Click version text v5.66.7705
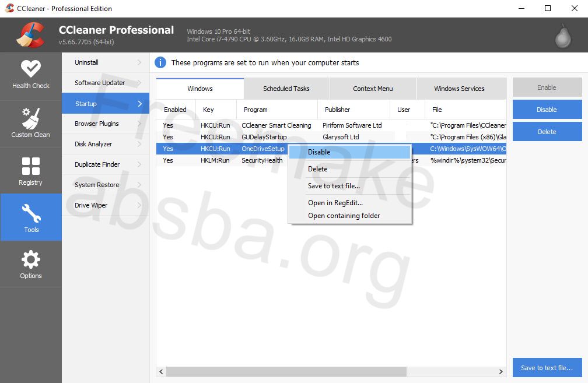Image resolution: width=588 pixels, height=383 pixels. 86,42
